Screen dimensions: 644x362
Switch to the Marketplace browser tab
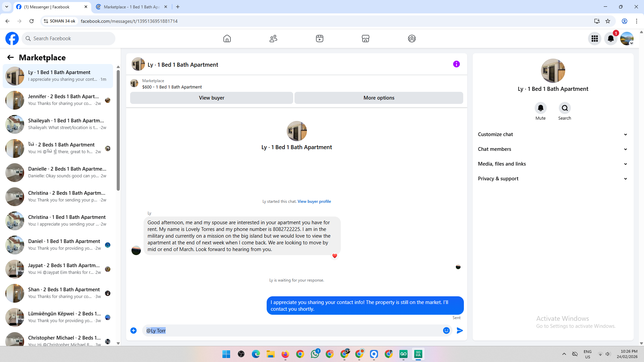pos(131,7)
